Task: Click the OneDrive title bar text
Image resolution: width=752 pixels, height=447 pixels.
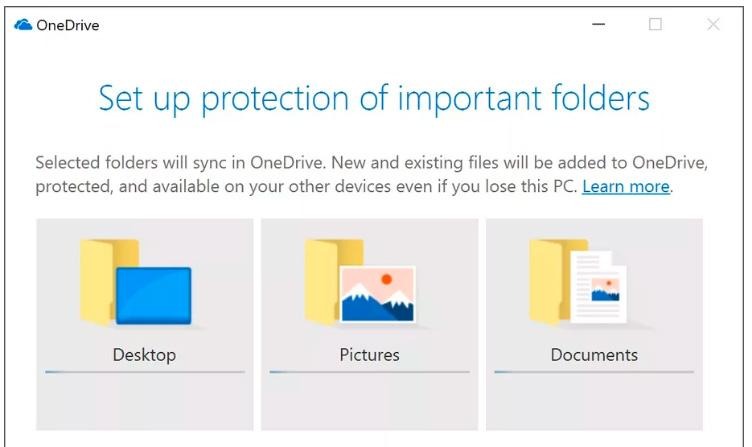Action: tap(68, 25)
